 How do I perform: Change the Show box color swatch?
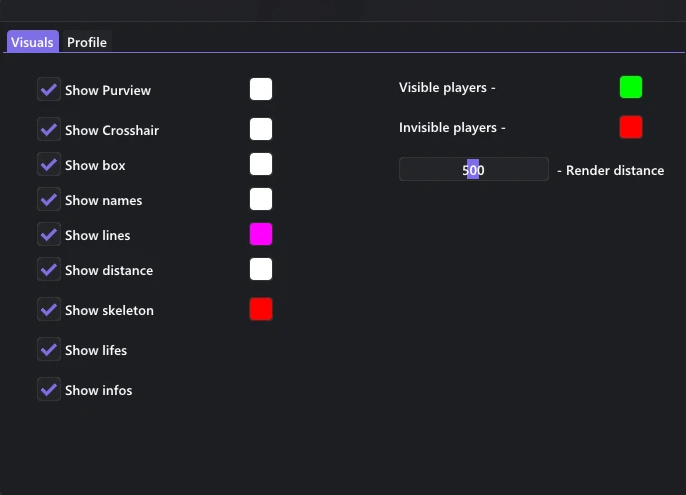pos(261,164)
